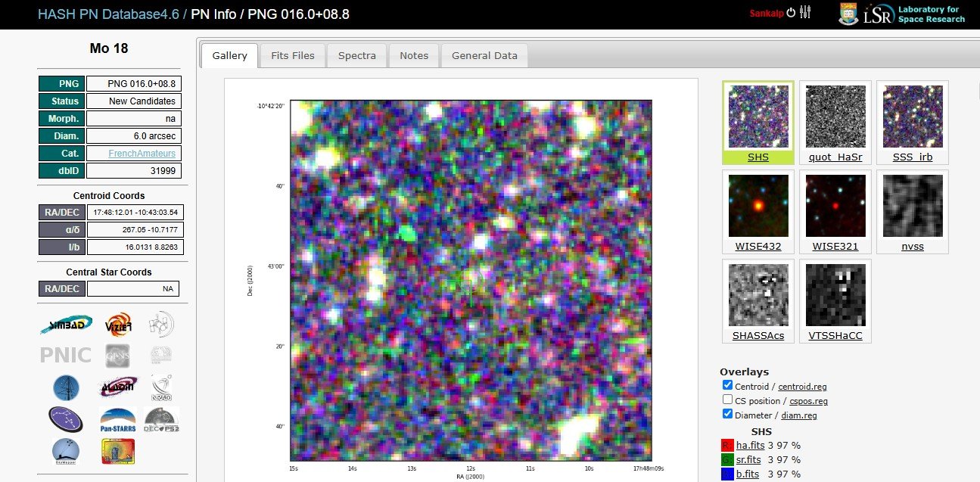980x482 pixels.
Task: Click the α/δ value 267.05 -10.7177
Action: pyautogui.click(x=135, y=230)
